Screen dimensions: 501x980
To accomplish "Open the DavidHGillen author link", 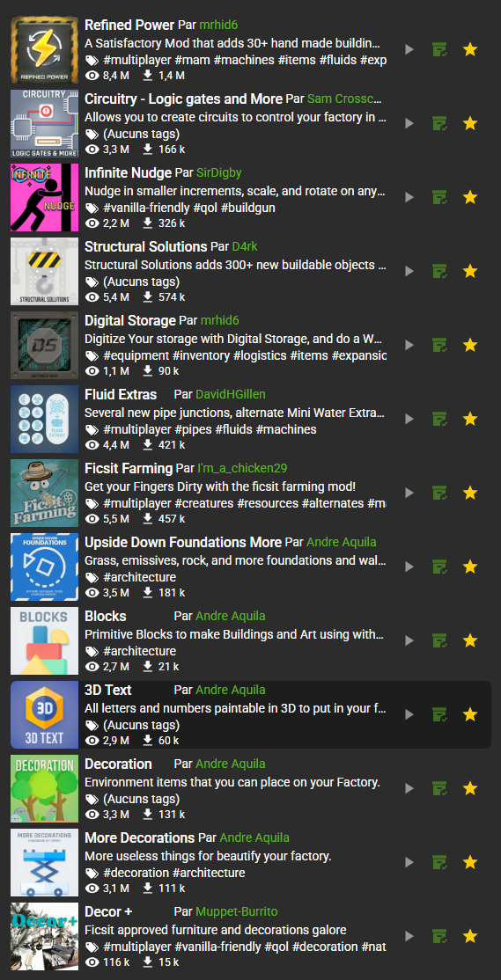I will point(231,394).
